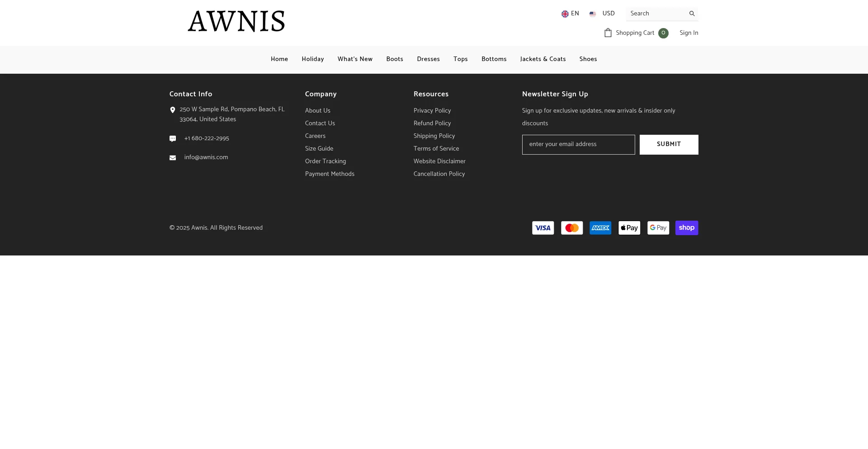This screenshot has width=868, height=449.
Task: Open the Order Tracking page
Action: (325, 161)
